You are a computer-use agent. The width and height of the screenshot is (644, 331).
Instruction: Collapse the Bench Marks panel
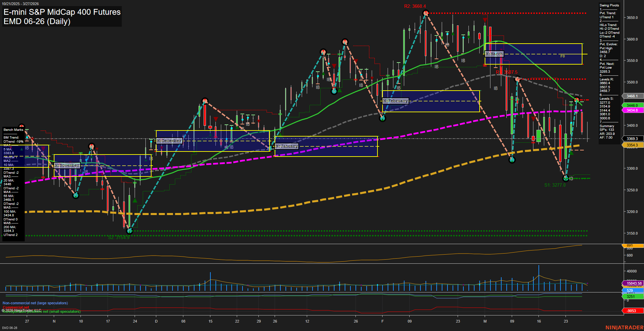[13, 129]
